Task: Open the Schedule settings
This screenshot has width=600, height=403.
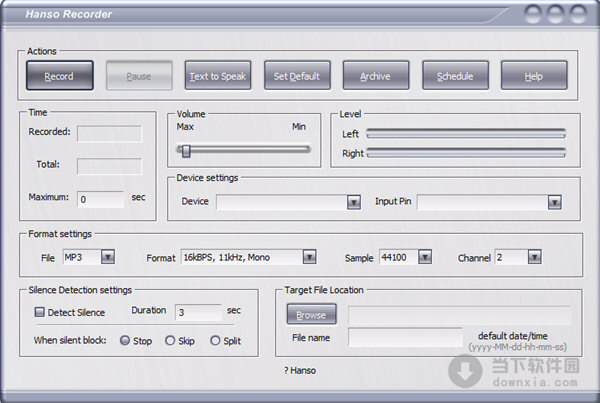Action: [455, 76]
